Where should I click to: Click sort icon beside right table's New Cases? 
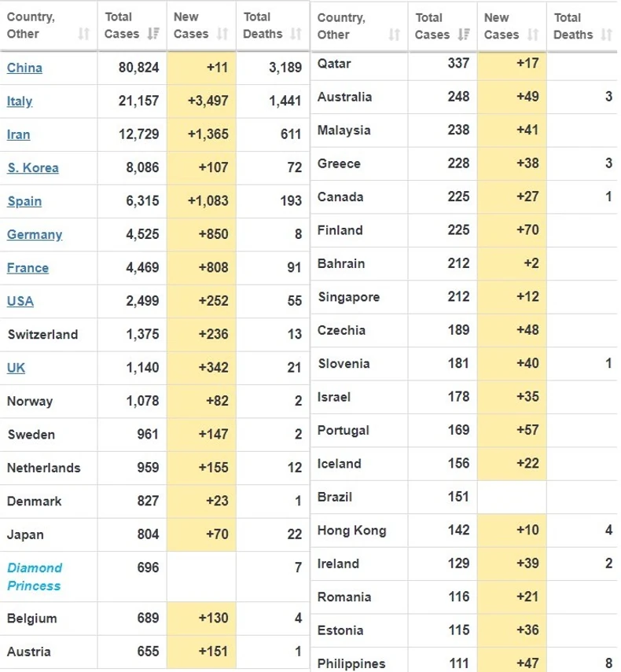(x=533, y=35)
